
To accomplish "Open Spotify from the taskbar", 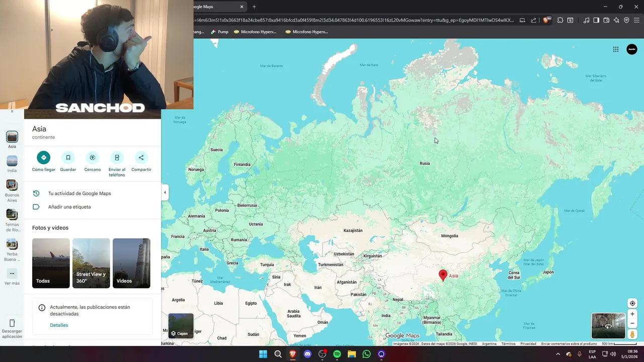I will 337,354.
